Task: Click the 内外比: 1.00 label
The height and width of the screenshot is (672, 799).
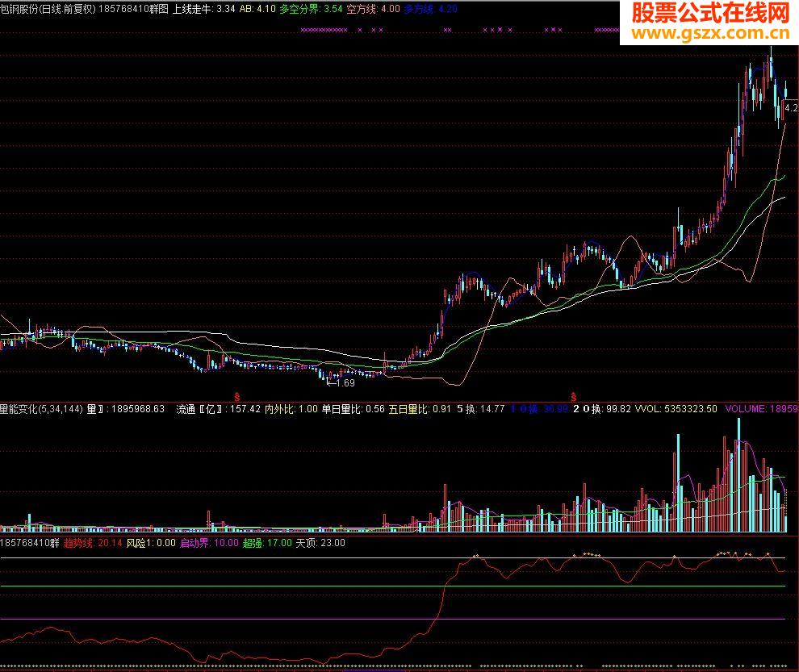Action: 291,409
